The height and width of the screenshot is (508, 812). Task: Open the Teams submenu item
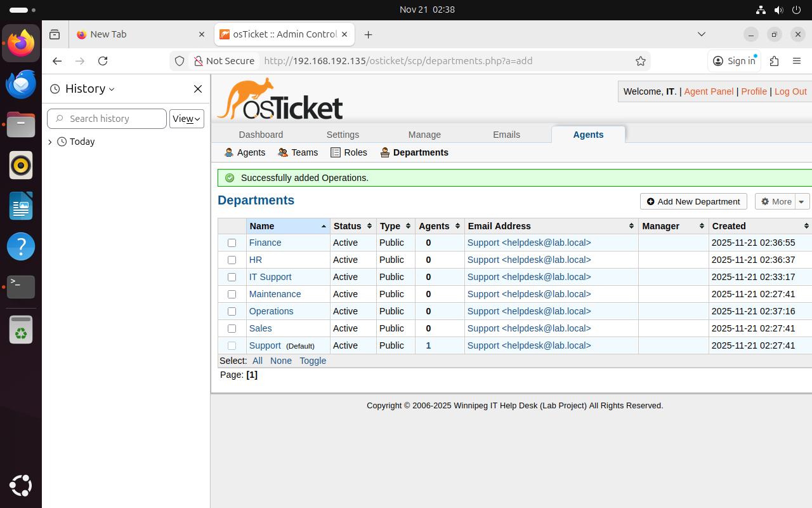click(x=298, y=152)
